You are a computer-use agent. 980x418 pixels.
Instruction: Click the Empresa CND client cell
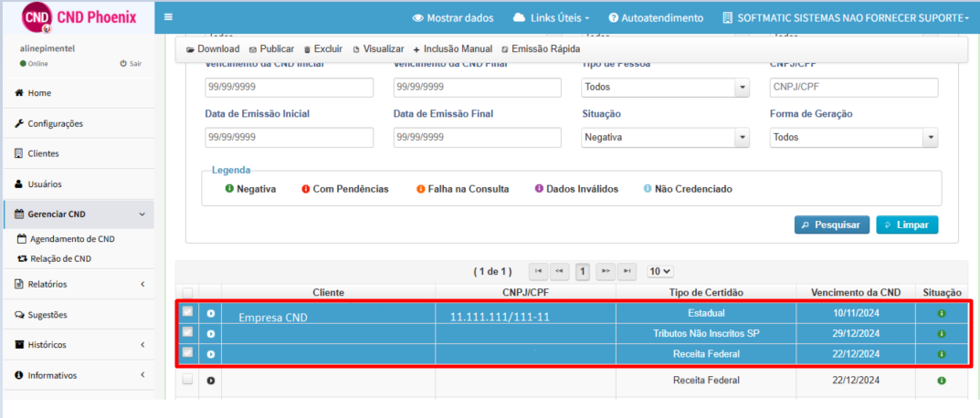(329, 314)
